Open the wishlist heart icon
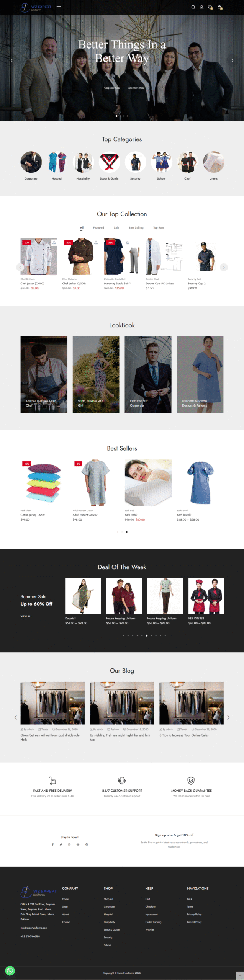Image resolution: width=244 pixels, height=980 pixels. tap(210, 7)
